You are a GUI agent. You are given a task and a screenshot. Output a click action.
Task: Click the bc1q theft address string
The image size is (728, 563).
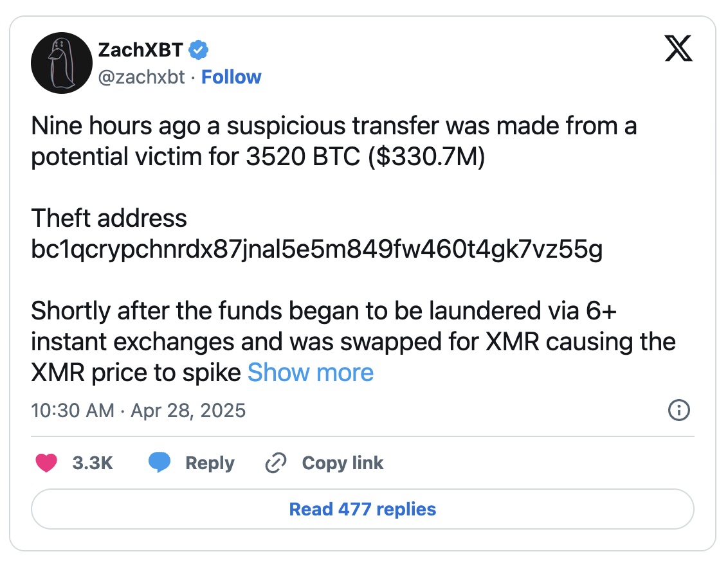pyautogui.click(x=317, y=250)
